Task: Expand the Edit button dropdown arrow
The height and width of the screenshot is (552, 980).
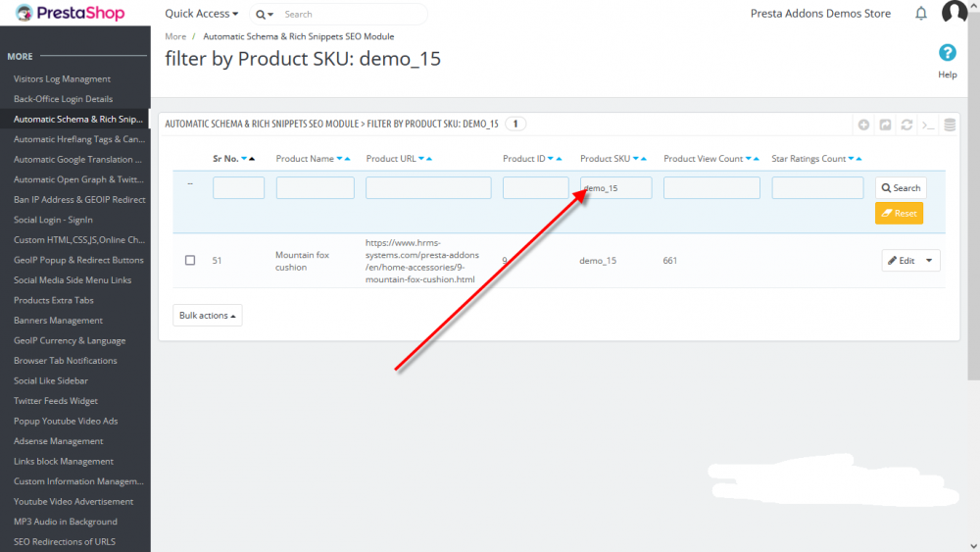Action: 929,261
